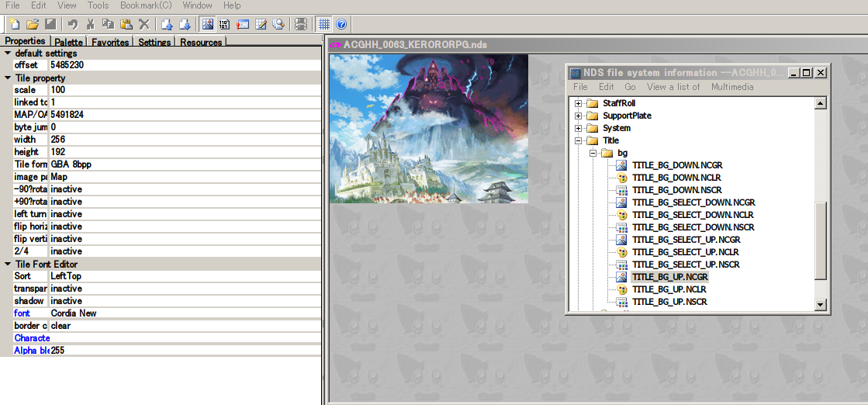Expand the SupportPlate folder node
Viewport: 868px width, 405px height.
579,116
